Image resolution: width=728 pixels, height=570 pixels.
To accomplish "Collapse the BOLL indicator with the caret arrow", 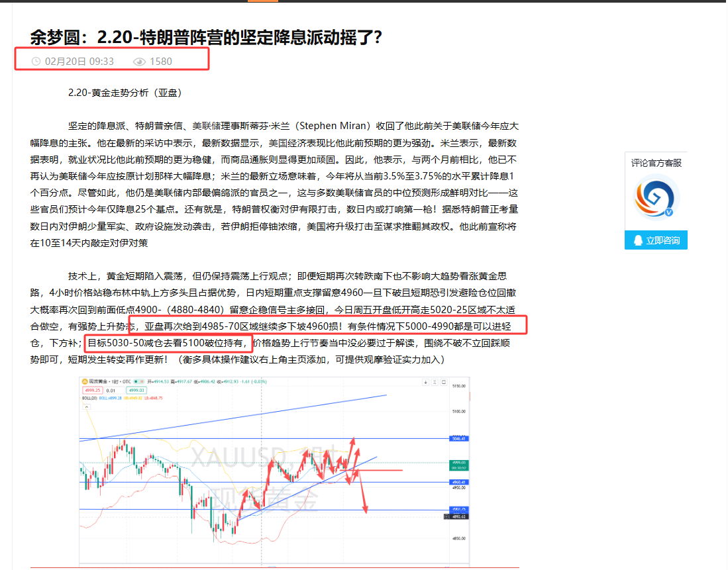I will (x=87, y=408).
